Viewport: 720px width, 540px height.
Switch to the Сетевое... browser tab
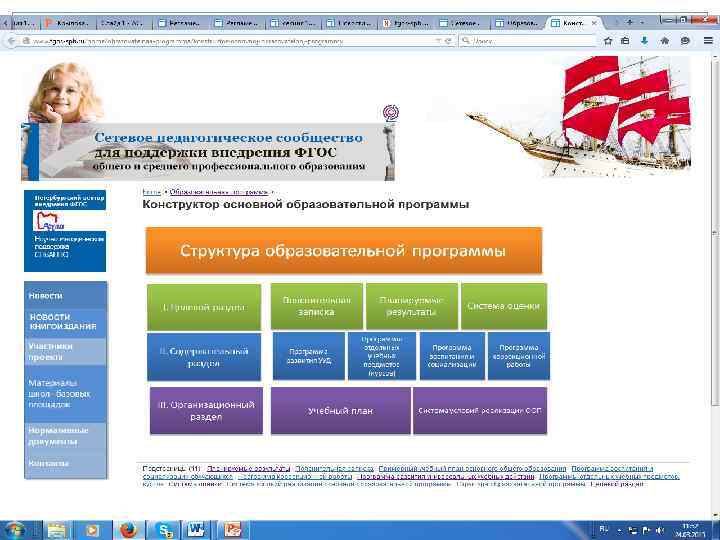tap(461, 22)
